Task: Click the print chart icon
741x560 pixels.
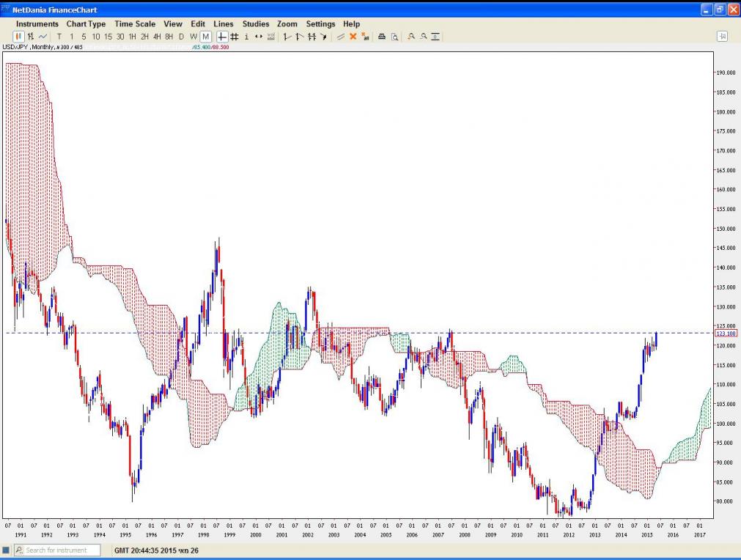Action: (x=382, y=37)
